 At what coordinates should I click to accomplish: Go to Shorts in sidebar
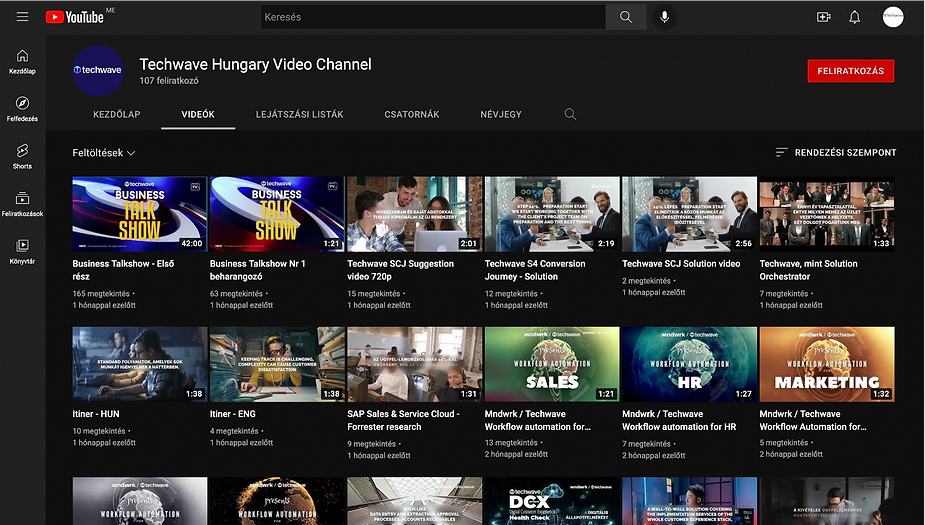pyautogui.click(x=22, y=156)
